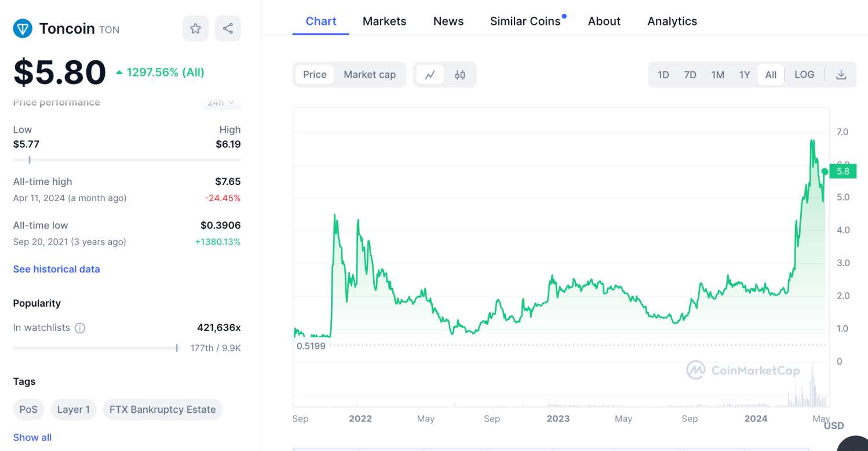The image size is (868, 451).
Task: Click the current price 5.8 marker
Action: pyautogui.click(x=843, y=171)
